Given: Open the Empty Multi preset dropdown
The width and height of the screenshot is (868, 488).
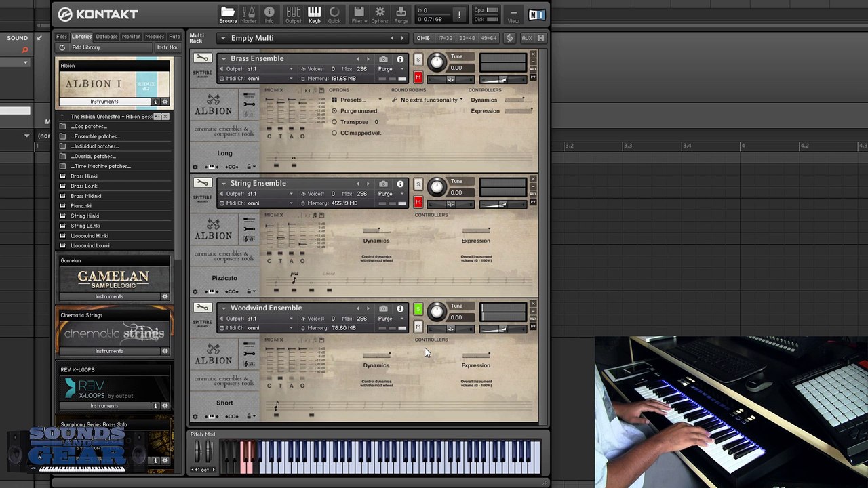Looking at the screenshot, I should coord(222,38).
